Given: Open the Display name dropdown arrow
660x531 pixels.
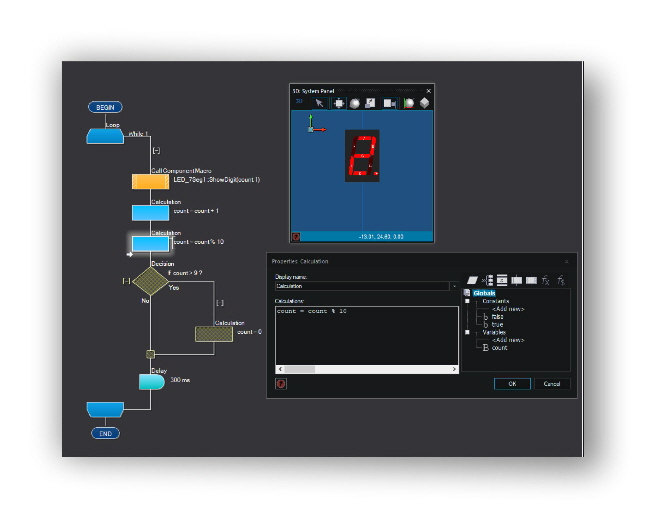Looking at the screenshot, I should coord(454,286).
